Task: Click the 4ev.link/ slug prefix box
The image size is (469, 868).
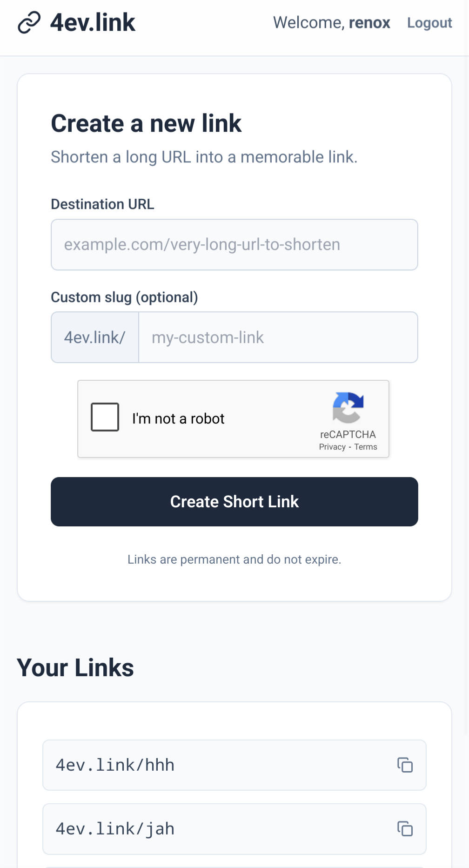Action: click(95, 337)
